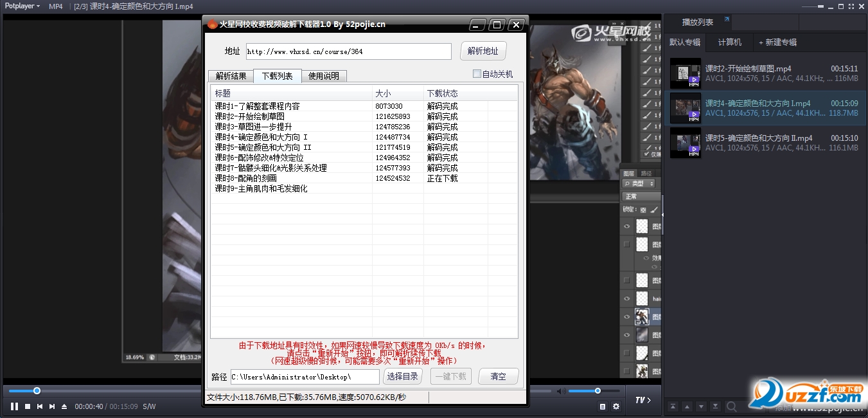Select row 课时9-主角肌肉和毛发细化
Image resolution: width=868 pixels, height=418 pixels.
click(x=364, y=188)
